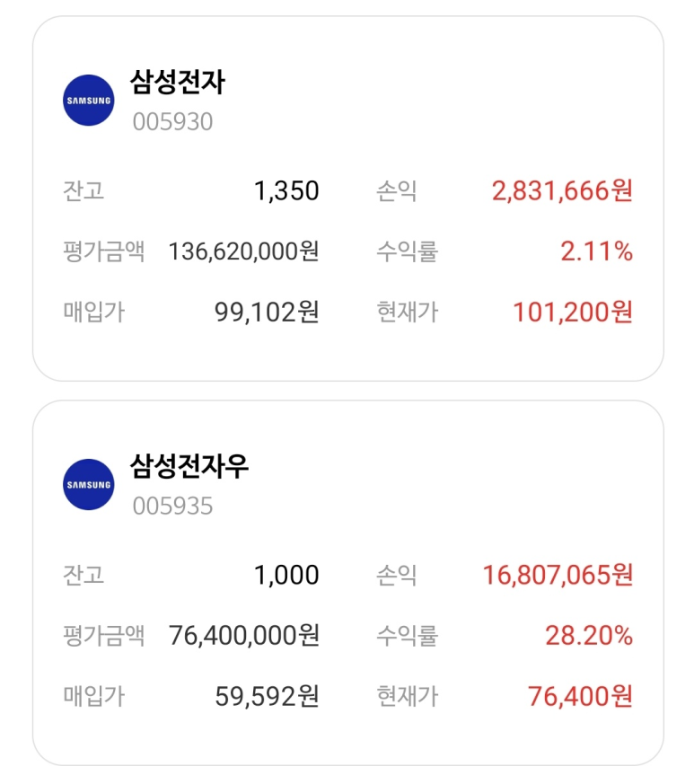Select stock code 005935
694x784 pixels.
point(172,507)
